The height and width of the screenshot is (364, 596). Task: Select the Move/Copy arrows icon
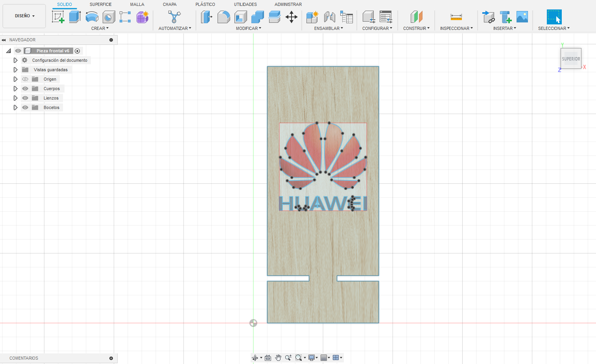coord(291,17)
